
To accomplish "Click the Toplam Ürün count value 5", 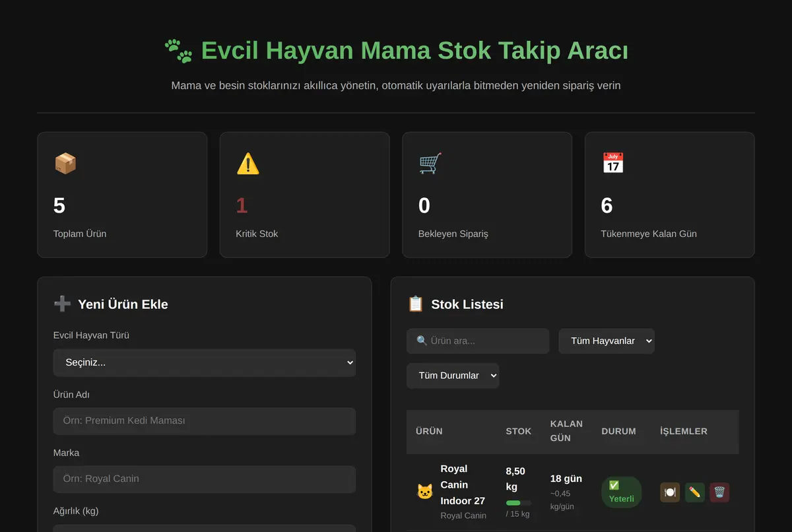I will tap(59, 206).
